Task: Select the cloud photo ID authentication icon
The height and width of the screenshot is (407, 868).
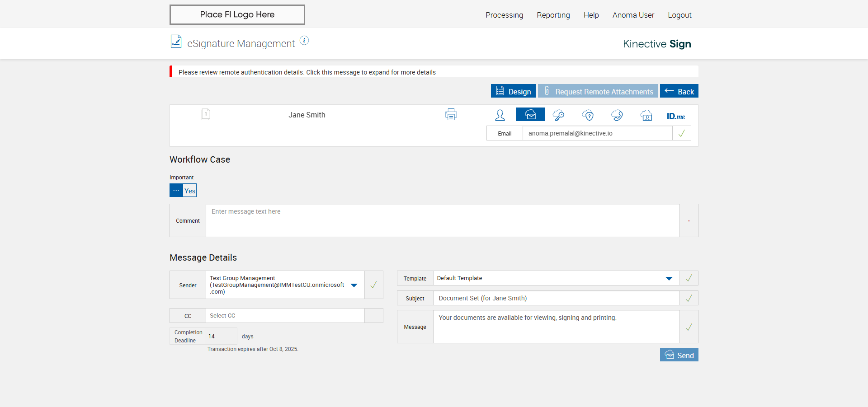Action: click(646, 115)
